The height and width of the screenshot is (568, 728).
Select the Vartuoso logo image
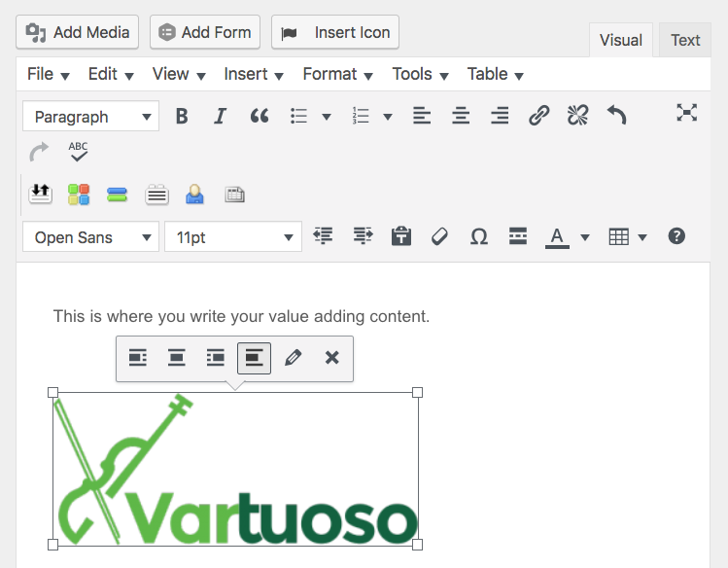coord(236,469)
